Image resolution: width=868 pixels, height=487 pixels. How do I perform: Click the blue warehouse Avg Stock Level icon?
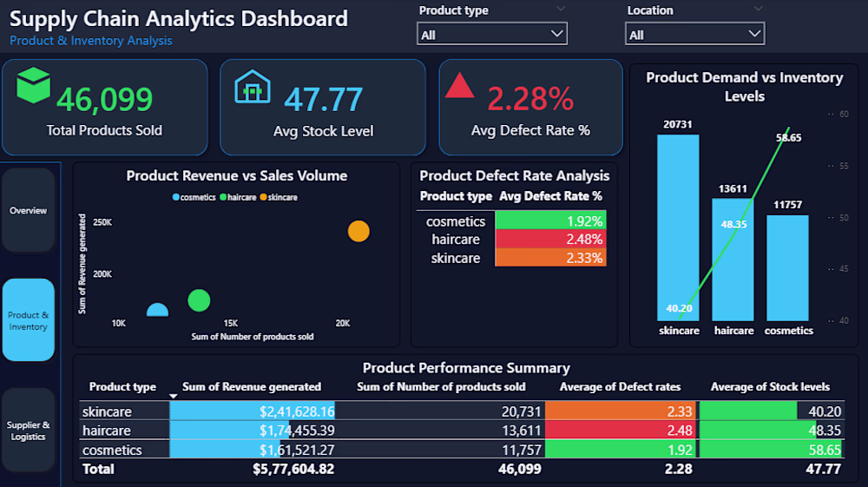(253, 87)
